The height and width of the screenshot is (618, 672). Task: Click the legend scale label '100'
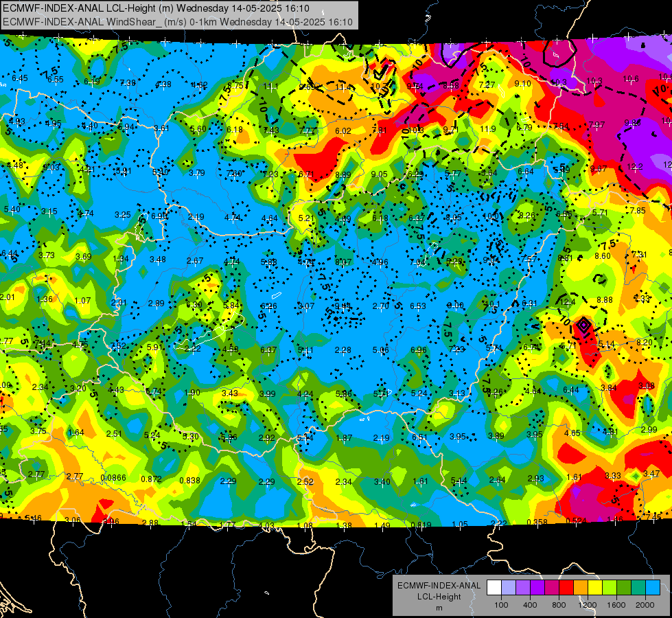[501, 605]
